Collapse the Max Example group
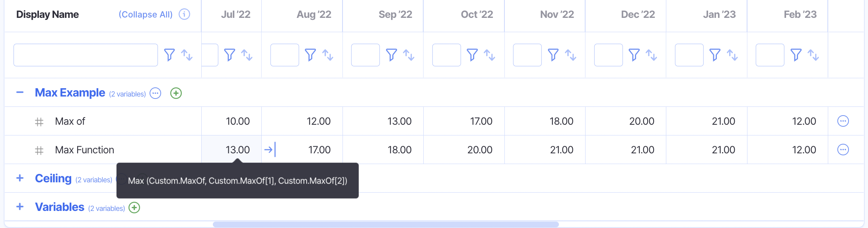Screen dimensions: 868x228 20,93
